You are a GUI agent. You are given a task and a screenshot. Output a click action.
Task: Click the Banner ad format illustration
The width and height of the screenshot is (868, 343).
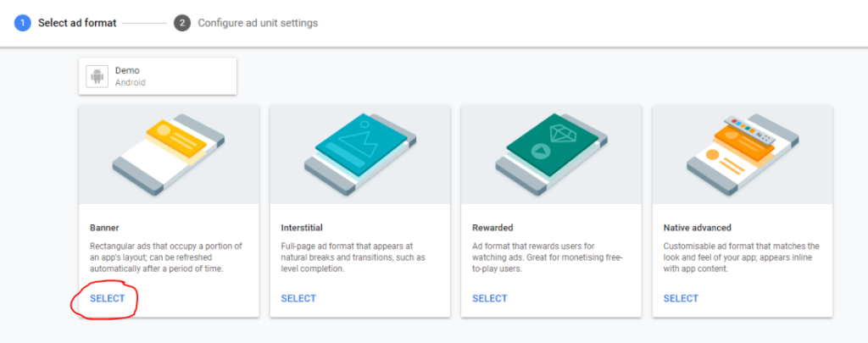(169, 155)
